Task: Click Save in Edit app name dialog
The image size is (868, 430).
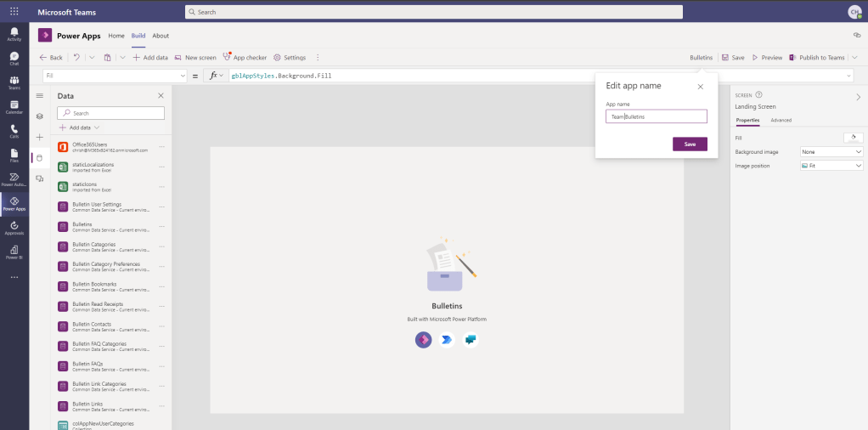Action: pyautogui.click(x=690, y=144)
